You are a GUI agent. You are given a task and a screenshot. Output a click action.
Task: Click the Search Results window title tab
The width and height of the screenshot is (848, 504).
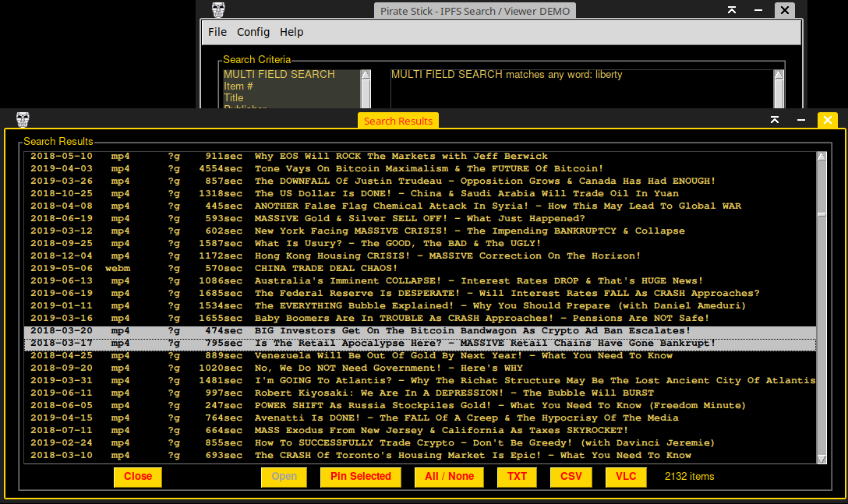(x=398, y=121)
